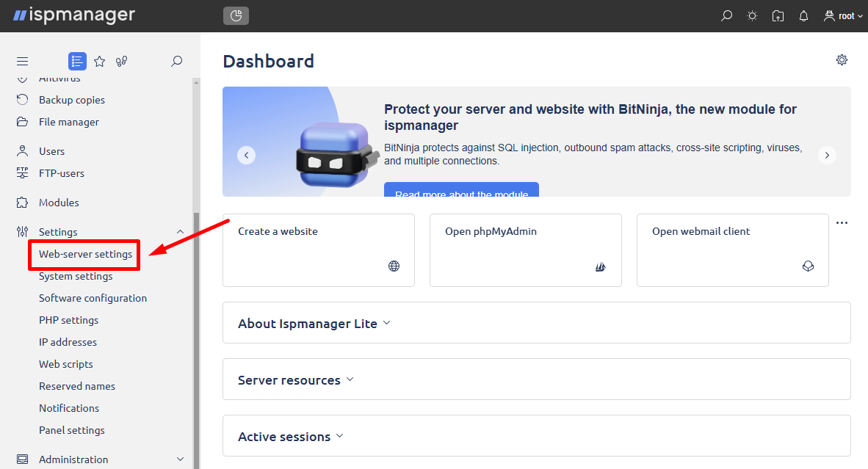
Task: Click the globe icon on Create a website
Action: click(394, 266)
